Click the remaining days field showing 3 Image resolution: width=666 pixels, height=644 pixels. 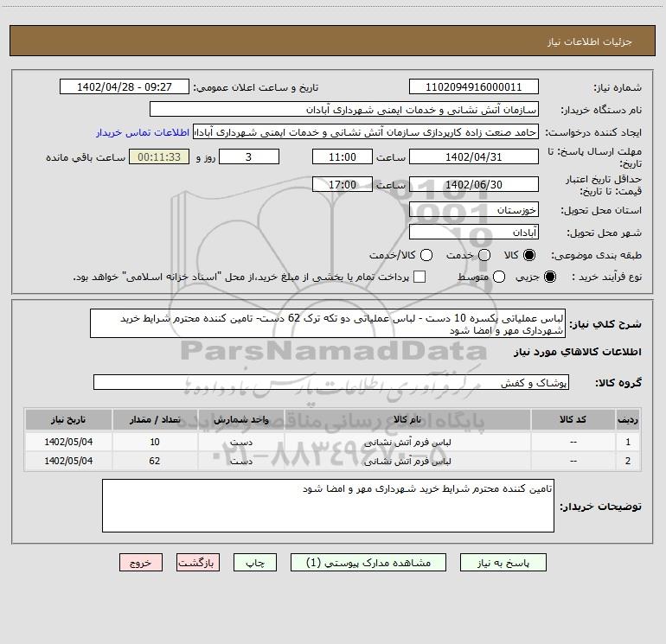[249, 156]
